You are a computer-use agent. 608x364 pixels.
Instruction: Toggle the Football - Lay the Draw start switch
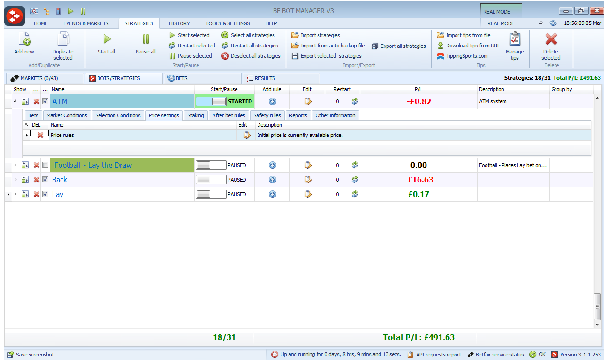tap(211, 165)
